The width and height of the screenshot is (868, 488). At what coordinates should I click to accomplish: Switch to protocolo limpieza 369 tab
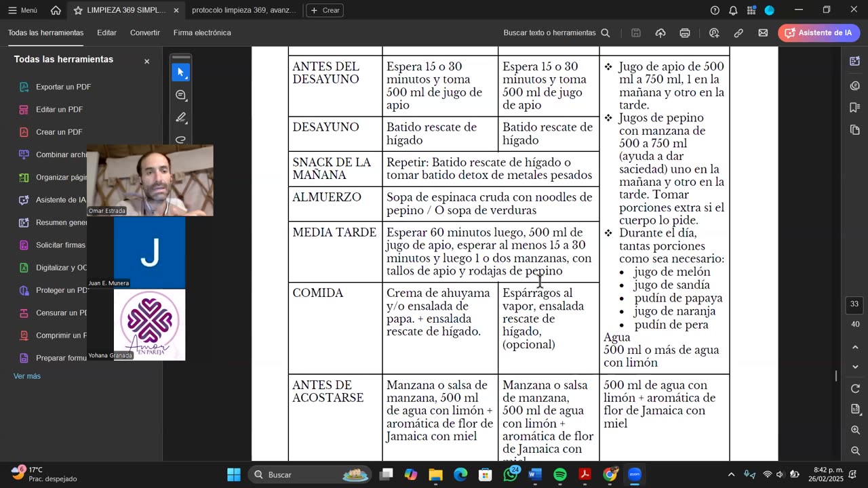click(243, 10)
